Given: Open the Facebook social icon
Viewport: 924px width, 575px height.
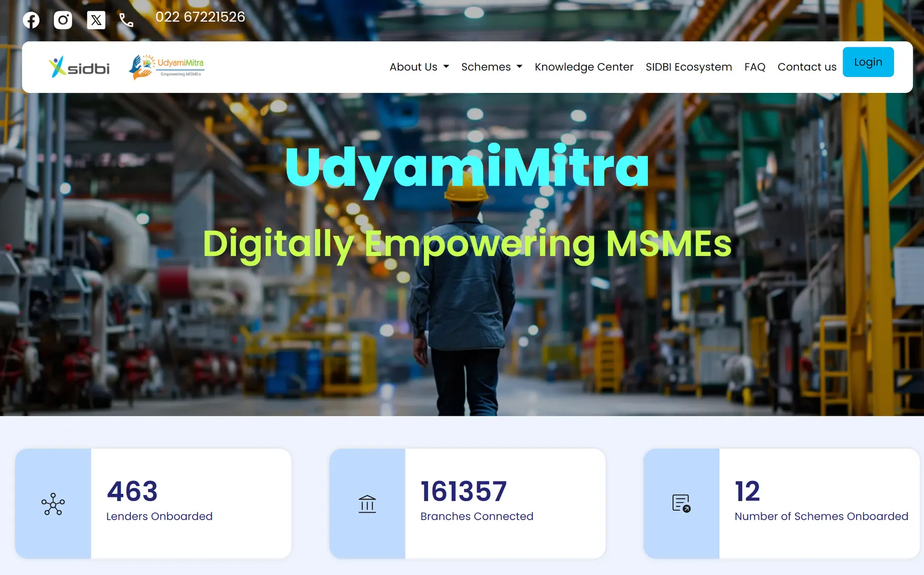Looking at the screenshot, I should pos(31,20).
